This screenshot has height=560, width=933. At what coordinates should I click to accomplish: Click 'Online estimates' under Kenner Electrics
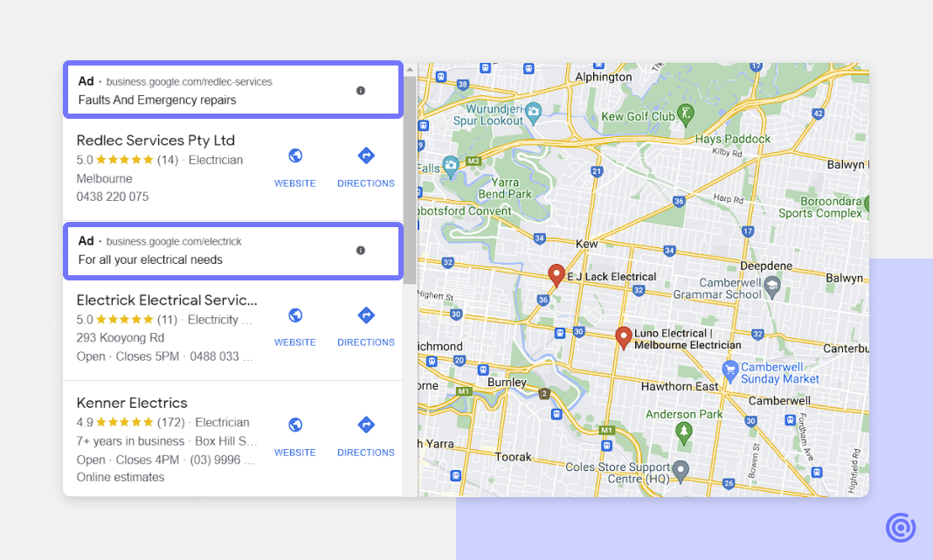point(121,477)
